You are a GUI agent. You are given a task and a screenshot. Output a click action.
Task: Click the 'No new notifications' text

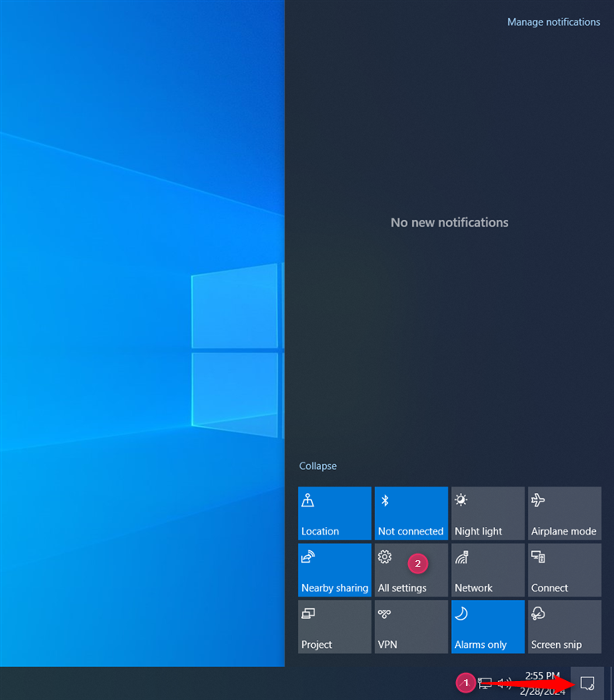coord(449,223)
